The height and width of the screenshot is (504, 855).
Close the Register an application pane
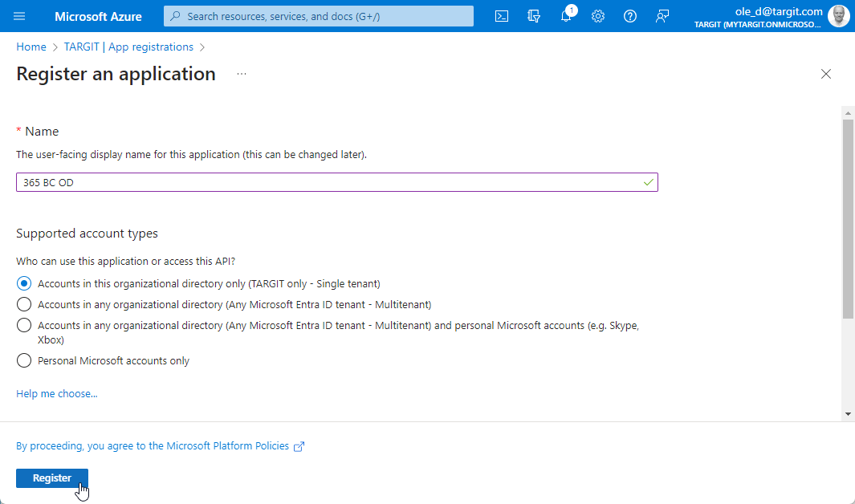826,74
